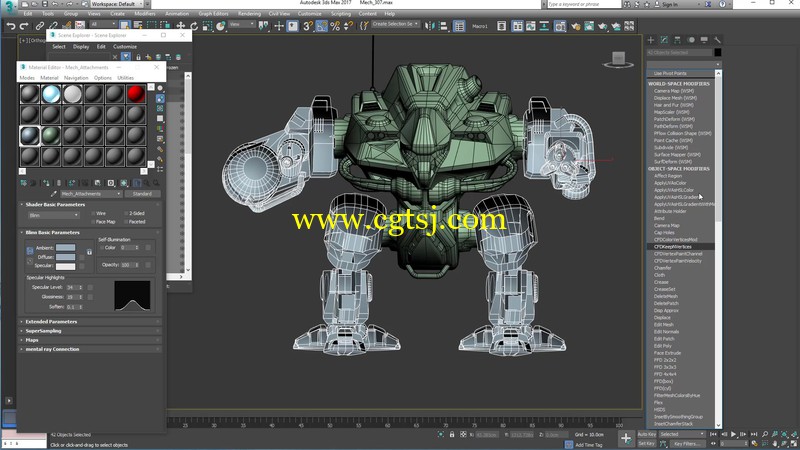Screen dimensions: 800x450
Task: Expand the mental ray Connection rollout
Action: (90, 349)
